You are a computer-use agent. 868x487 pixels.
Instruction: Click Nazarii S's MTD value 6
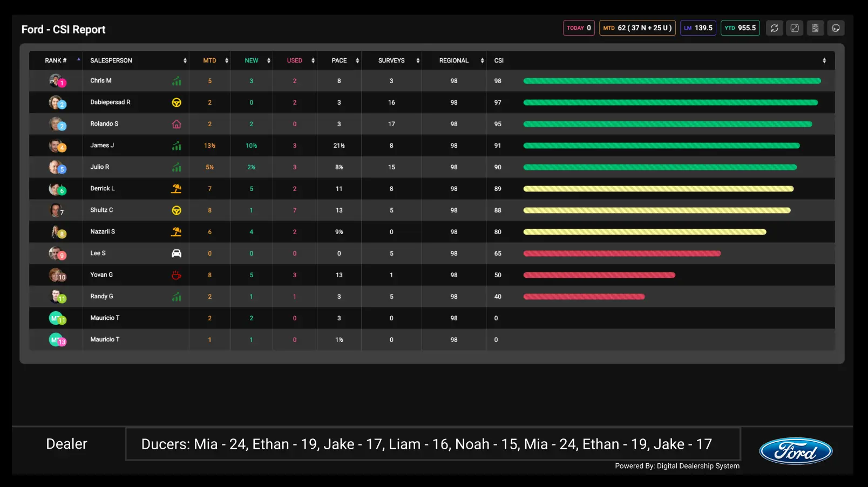[x=210, y=232]
